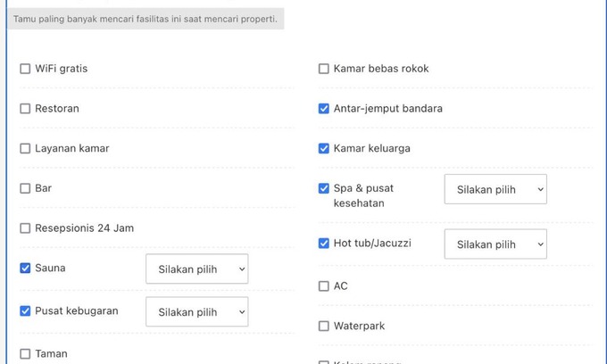
Task: Enable the AC checkbox
Action: click(x=324, y=286)
